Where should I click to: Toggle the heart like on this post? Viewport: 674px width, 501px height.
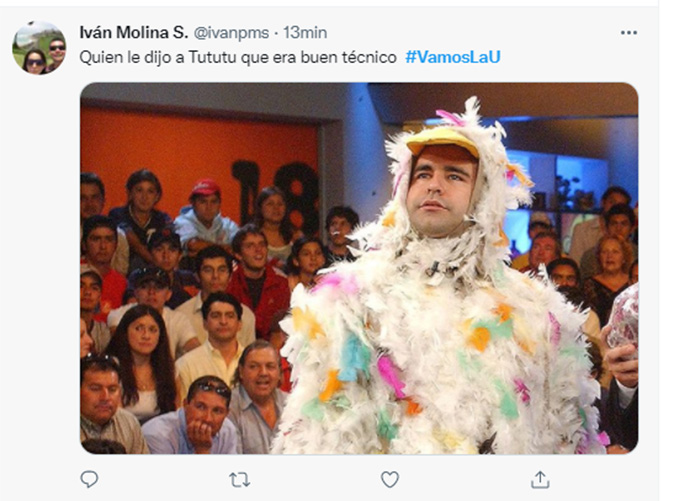pos(390,480)
